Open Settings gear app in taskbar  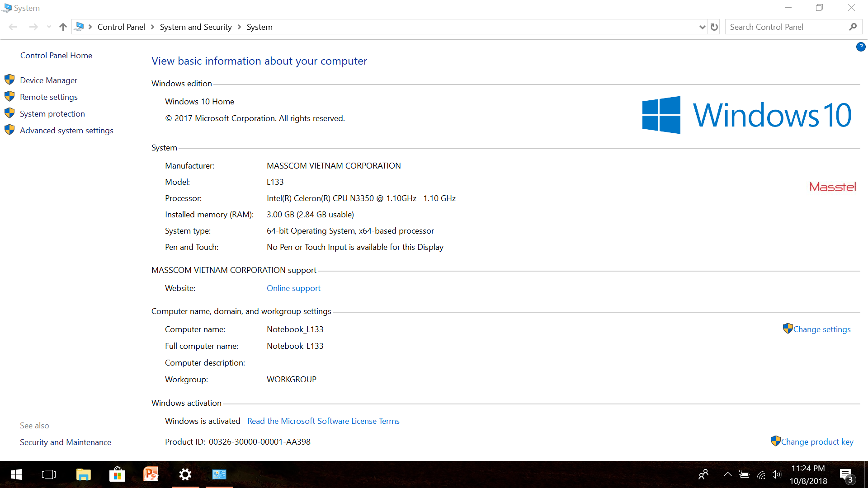tap(185, 474)
